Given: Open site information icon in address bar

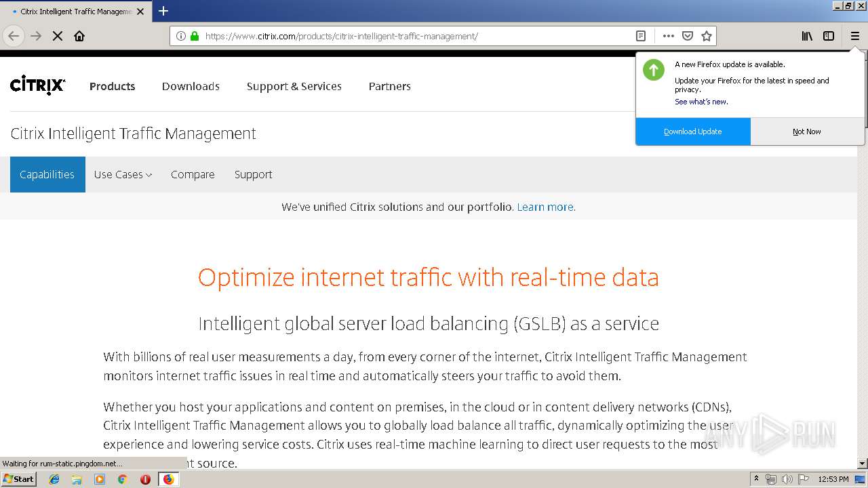Looking at the screenshot, I should click(x=181, y=36).
